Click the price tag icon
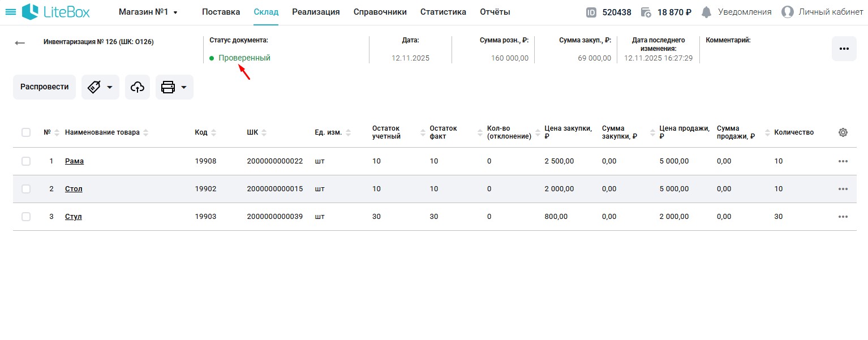The image size is (868, 340). (94, 87)
